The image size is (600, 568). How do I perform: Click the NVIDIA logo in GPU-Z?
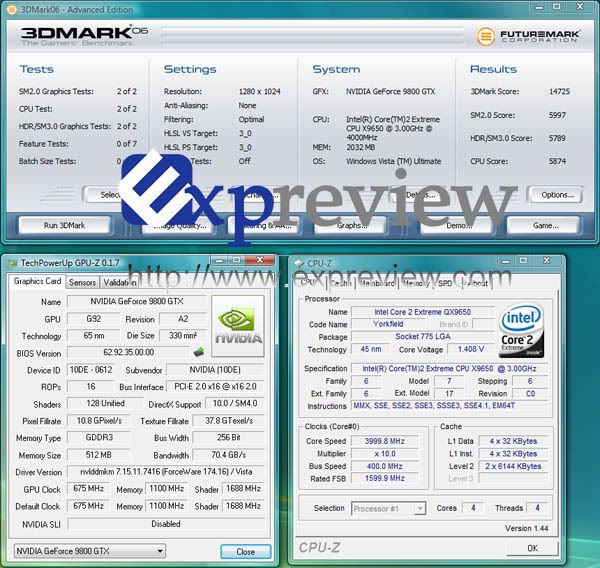pos(238,326)
